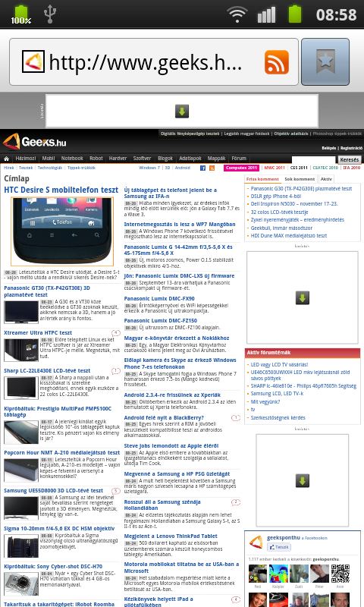The width and height of the screenshot is (364, 607).
Task: Open comment bubble beside Sharp LC-22LE430E article
Action: tap(116, 370)
